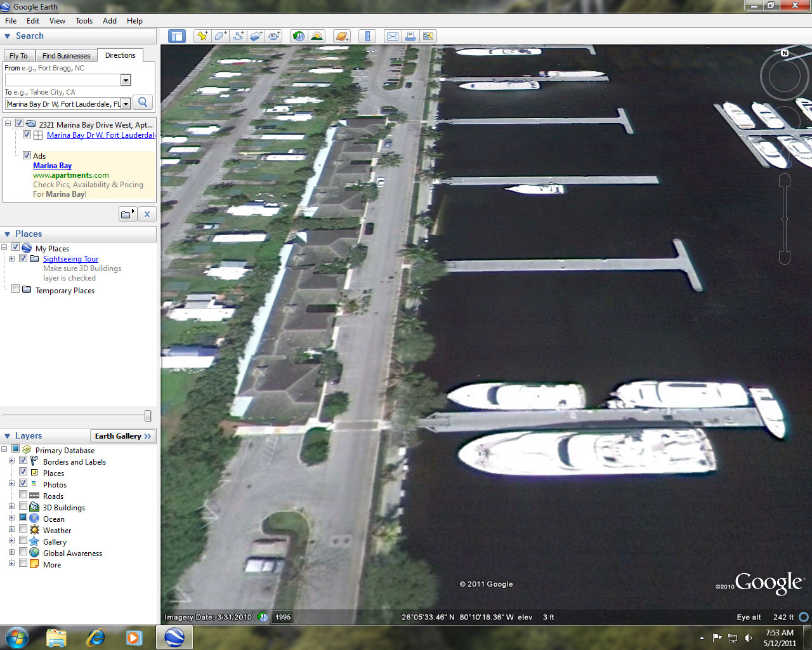Expand Global Awareness tree node
The height and width of the screenshot is (650, 812).
coord(12,552)
